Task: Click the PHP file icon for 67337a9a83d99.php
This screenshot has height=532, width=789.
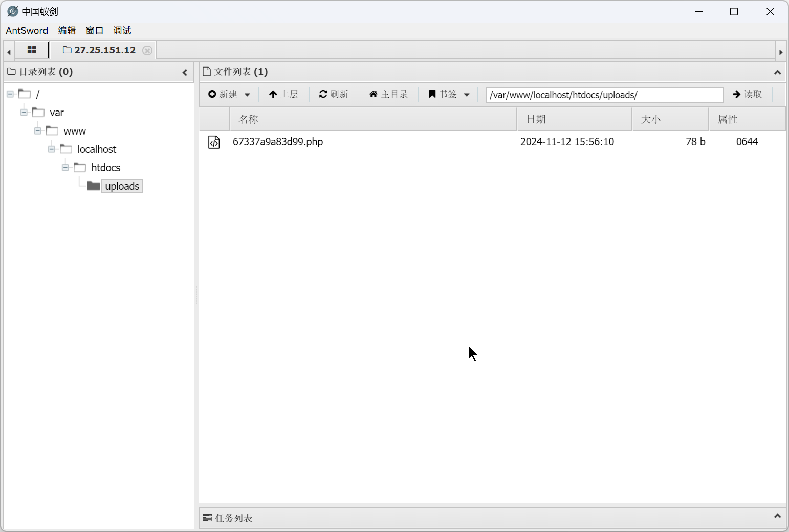Action: tap(214, 142)
